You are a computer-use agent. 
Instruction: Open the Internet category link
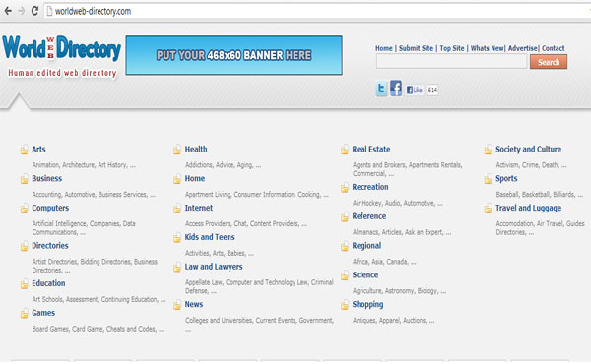199,208
